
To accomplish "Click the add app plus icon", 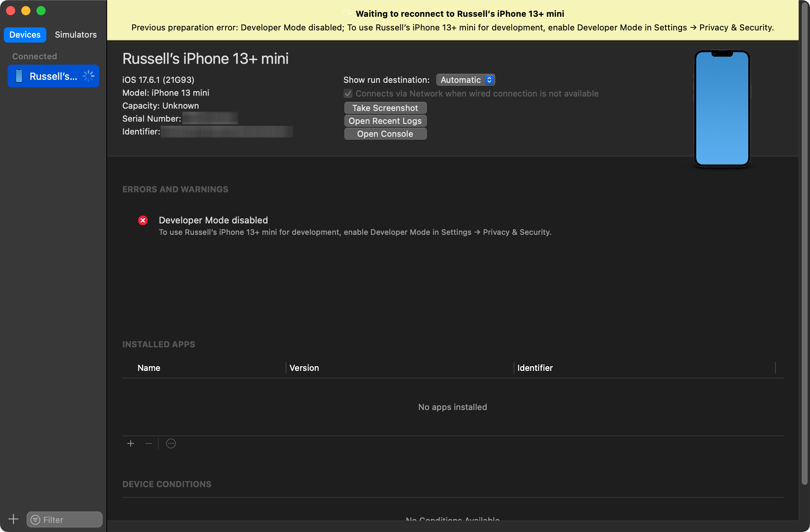I will point(131,443).
